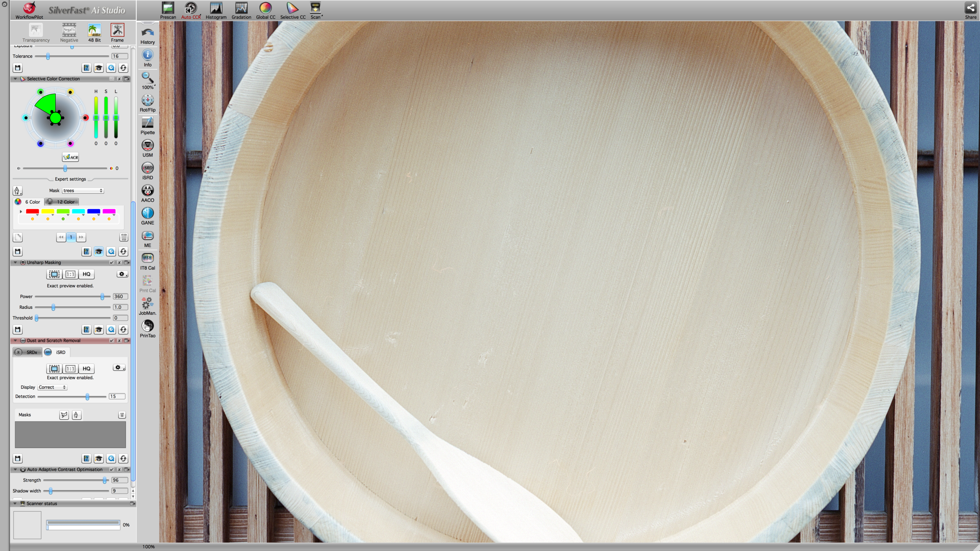Switch to the 12 Color tab
The width and height of the screenshot is (980, 551).
pos(62,202)
